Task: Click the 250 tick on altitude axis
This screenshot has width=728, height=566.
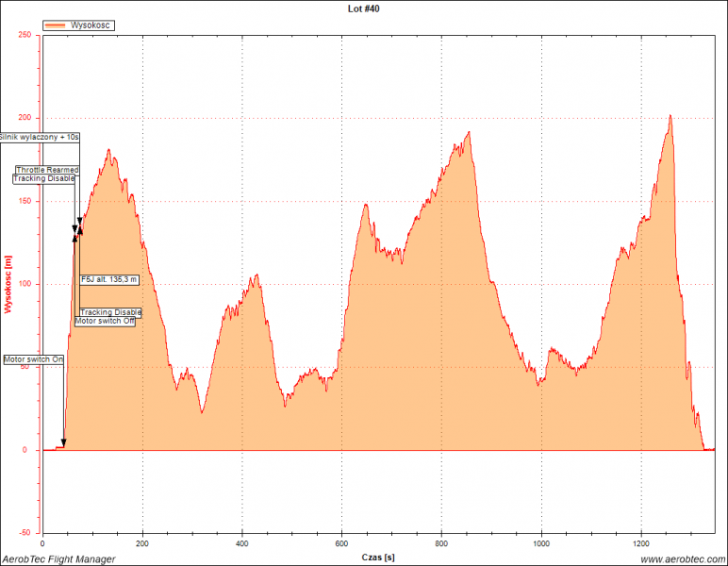Action: click(x=25, y=35)
